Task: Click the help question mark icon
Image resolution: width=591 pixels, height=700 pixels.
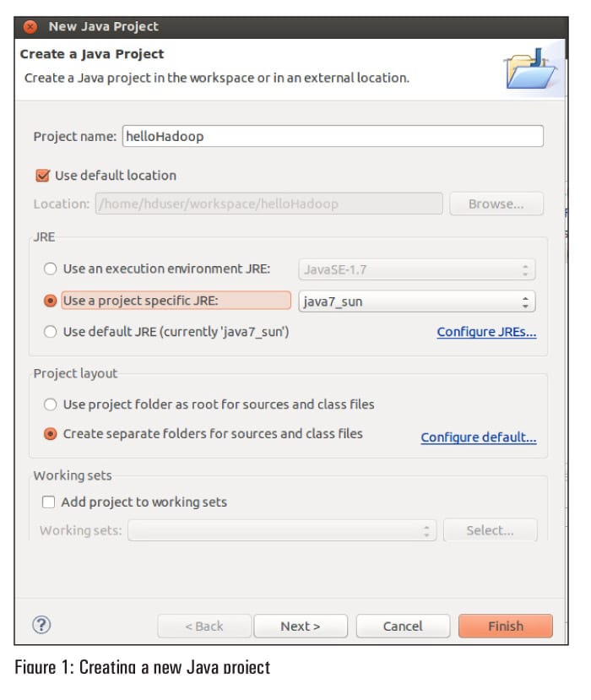Action: (41, 625)
